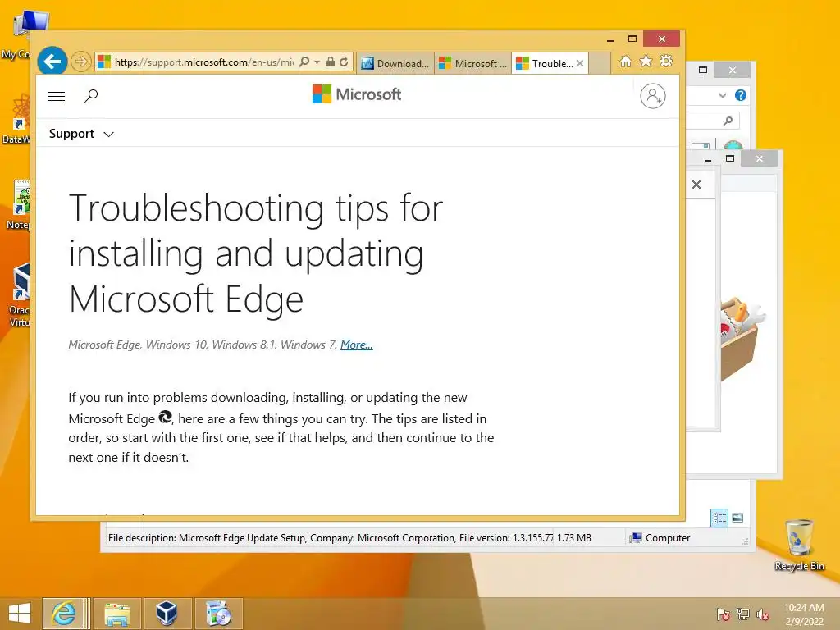Switch Explorer window to large icons view
The height and width of the screenshot is (630, 840).
coord(737,518)
